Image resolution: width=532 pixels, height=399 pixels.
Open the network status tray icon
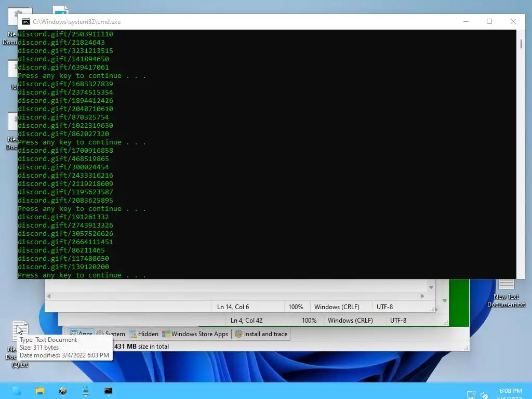pyautogui.click(x=471, y=395)
